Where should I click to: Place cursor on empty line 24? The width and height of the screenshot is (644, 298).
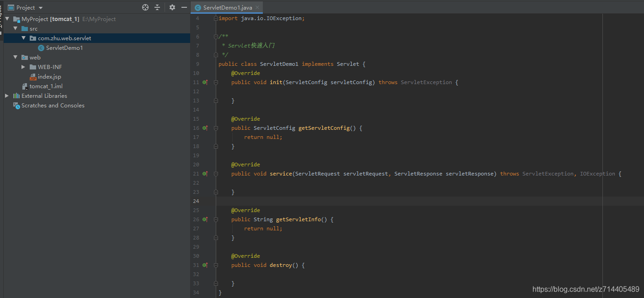point(430,201)
